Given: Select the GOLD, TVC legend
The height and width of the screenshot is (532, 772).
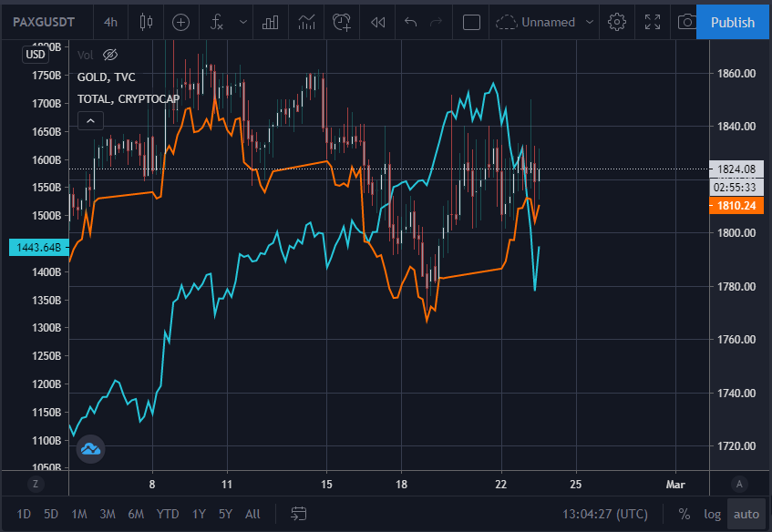Looking at the screenshot, I should (x=107, y=77).
